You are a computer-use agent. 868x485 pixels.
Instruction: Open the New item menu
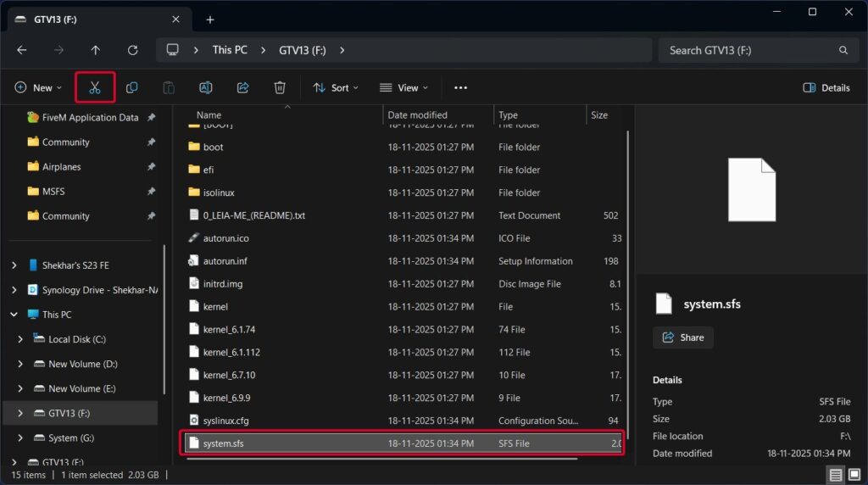[38, 87]
